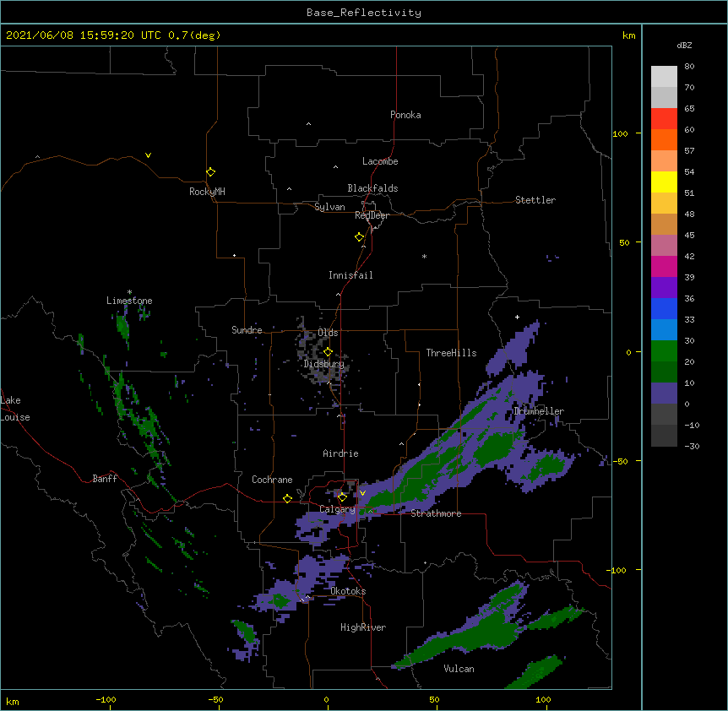Click the Blackfalds town label
Image resolution: width=728 pixels, height=711 pixels.
click(x=372, y=188)
